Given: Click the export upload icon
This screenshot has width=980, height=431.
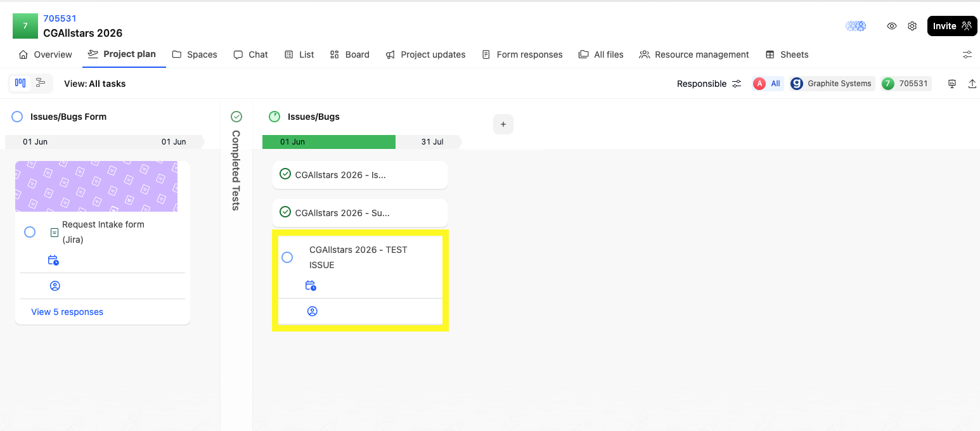Looking at the screenshot, I should (x=972, y=84).
